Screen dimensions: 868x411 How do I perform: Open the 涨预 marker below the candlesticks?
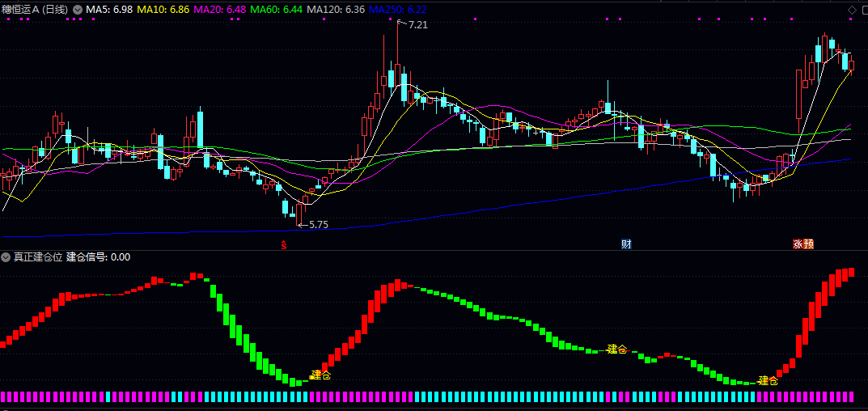(803, 244)
